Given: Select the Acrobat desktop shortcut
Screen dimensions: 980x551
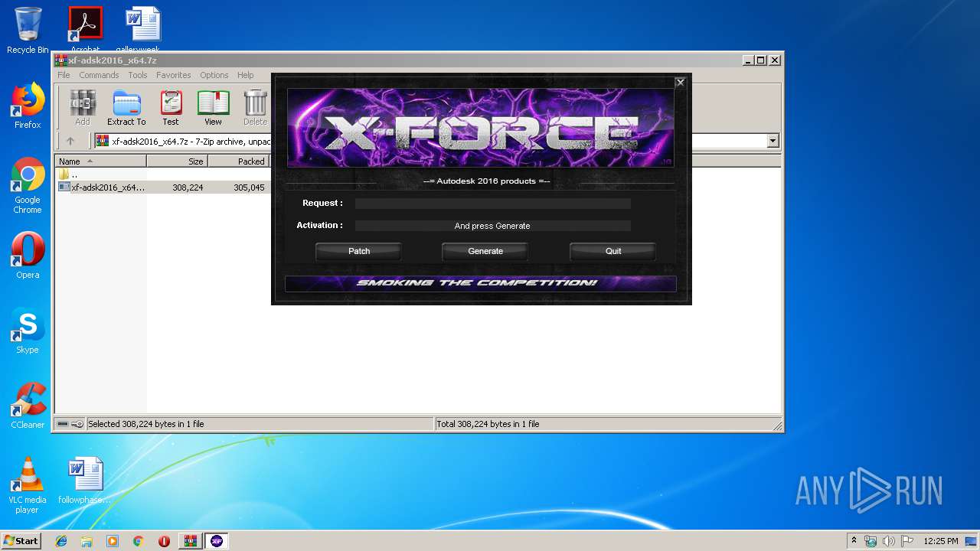Looking at the screenshot, I should coord(85,29).
